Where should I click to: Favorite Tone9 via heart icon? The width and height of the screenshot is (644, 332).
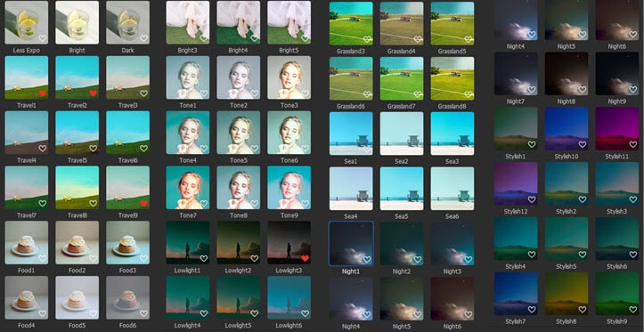click(305, 203)
